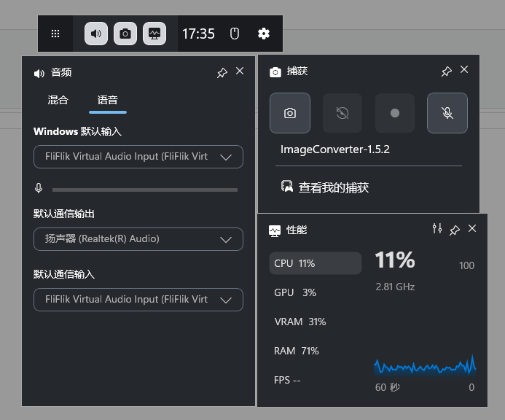Viewport: 505px width, 420px height.
Task: Click the Performance widget monitor title icon
Action: click(275, 231)
